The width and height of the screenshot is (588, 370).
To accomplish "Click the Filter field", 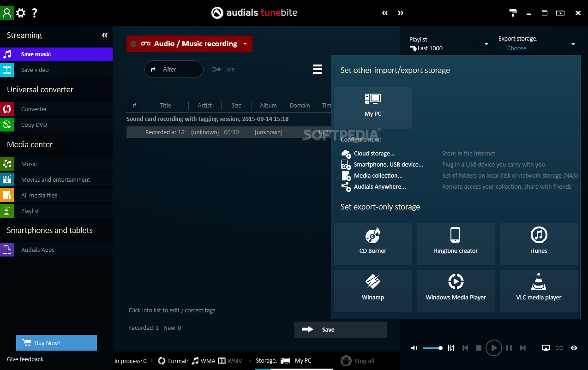I will [174, 69].
